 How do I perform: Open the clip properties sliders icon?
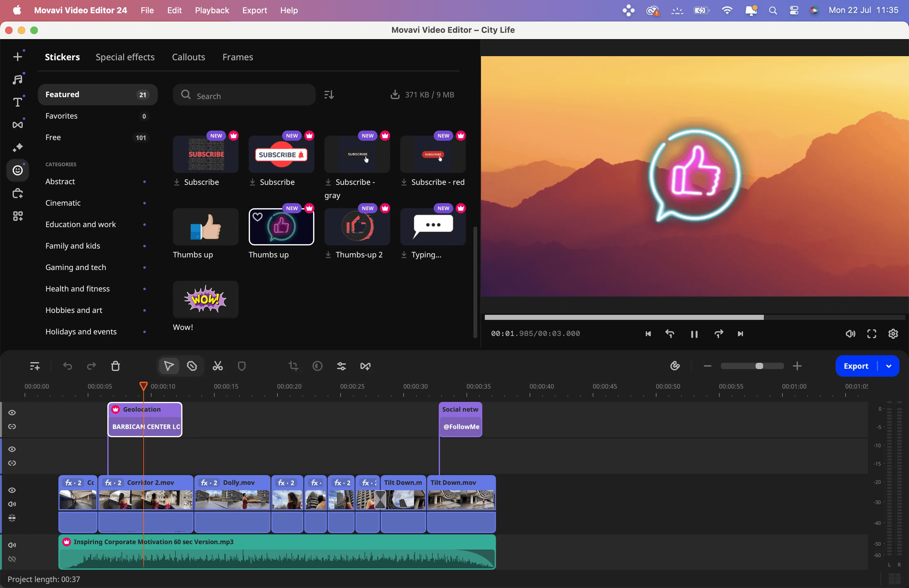click(x=341, y=366)
